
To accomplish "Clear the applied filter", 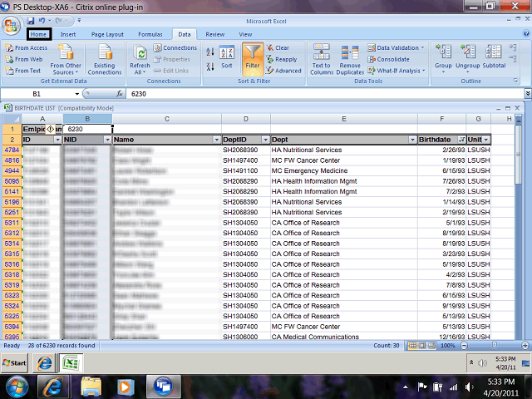I will (x=277, y=48).
